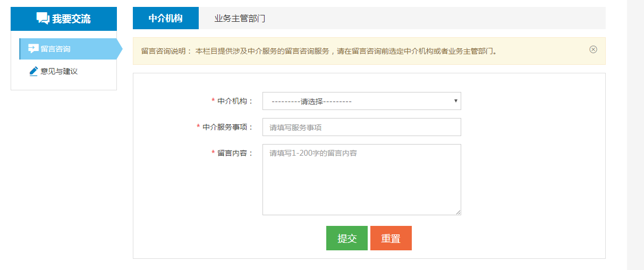644x270 pixels.
Task: Click the message icon beside 留言咨询
Action: (x=33, y=48)
